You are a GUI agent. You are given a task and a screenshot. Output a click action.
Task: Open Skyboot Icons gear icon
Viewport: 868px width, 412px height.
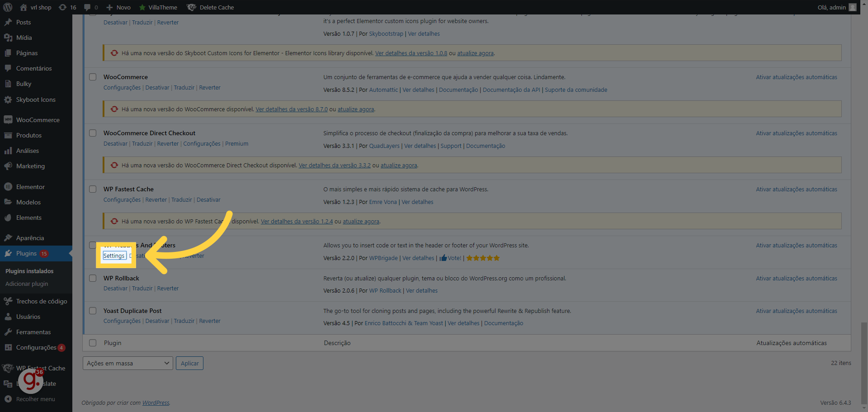(8, 99)
